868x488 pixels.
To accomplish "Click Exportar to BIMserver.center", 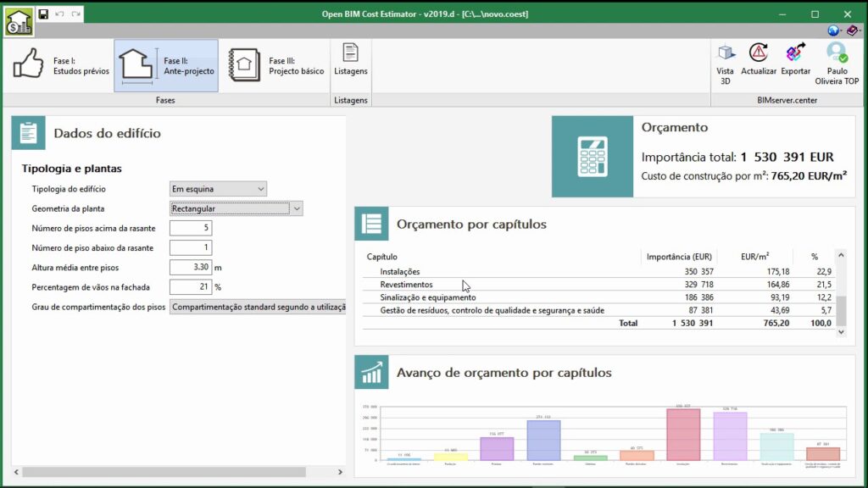I will (x=795, y=64).
